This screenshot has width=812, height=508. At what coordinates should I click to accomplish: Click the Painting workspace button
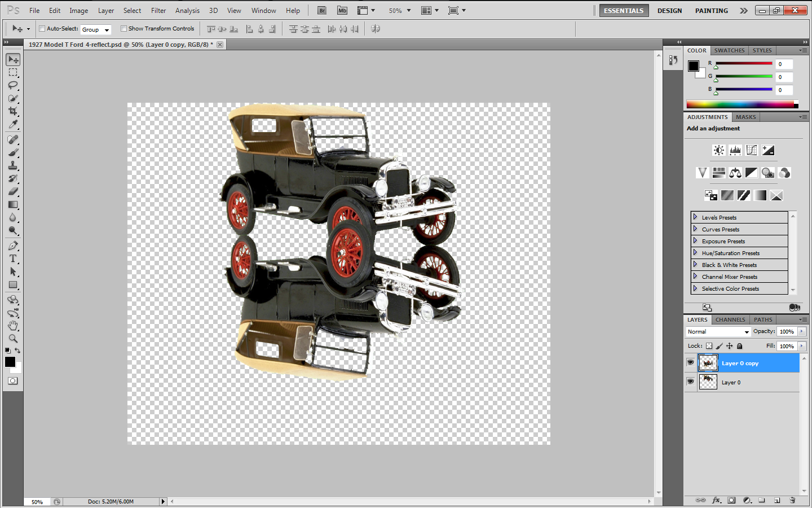pyautogui.click(x=711, y=10)
